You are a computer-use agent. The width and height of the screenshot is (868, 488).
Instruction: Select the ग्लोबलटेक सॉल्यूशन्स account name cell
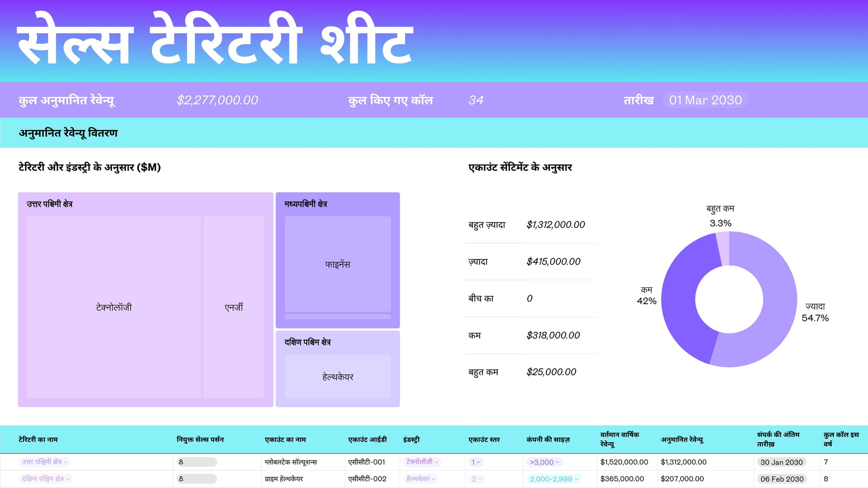[x=291, y=462]
